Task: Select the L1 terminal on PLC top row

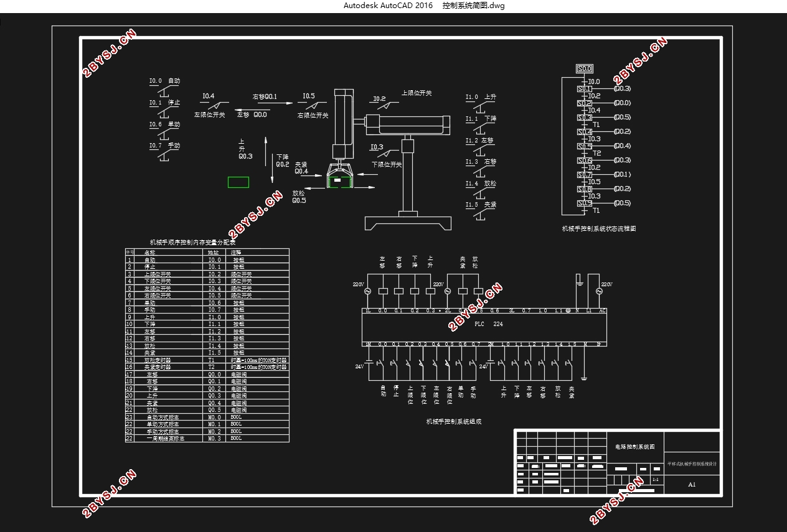Action: click(x=589, y=310)
